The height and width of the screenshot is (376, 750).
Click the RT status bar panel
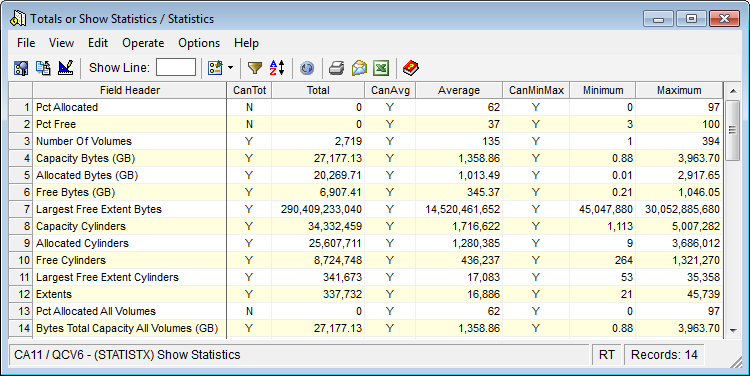click(x=607, y=355)
